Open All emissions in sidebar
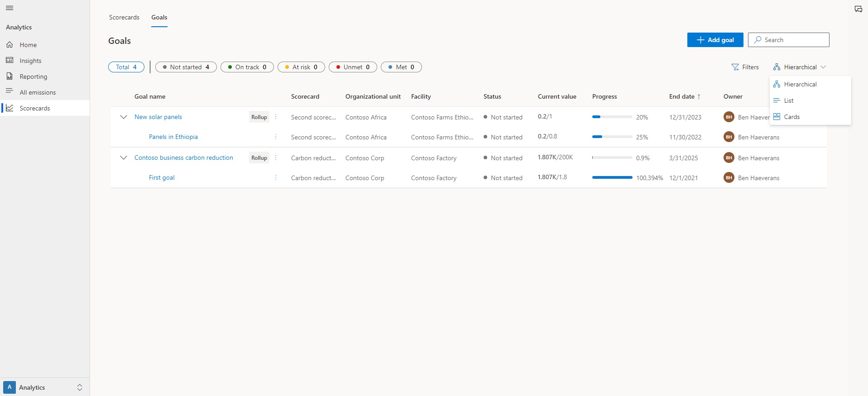Viewport: 868px width, 396px height. tap(38, 92)
